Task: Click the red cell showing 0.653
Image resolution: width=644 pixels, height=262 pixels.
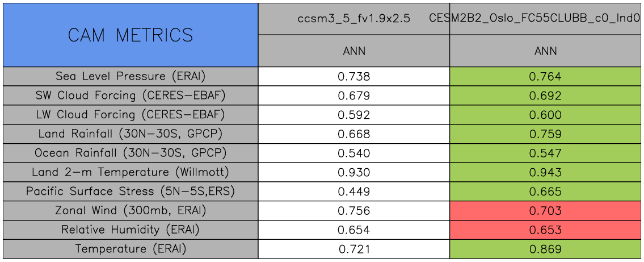Action: click(545, 230)
